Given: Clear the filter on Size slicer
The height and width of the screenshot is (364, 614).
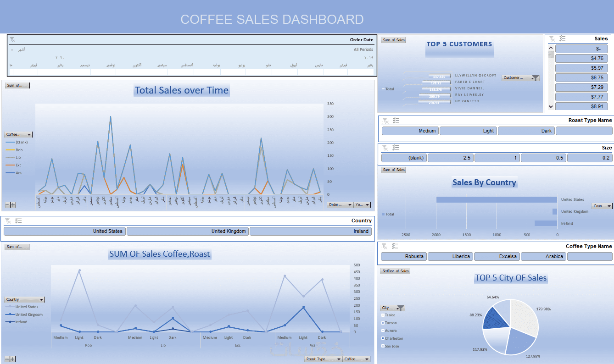Looking at the screenshot, I should coord(385,148).
